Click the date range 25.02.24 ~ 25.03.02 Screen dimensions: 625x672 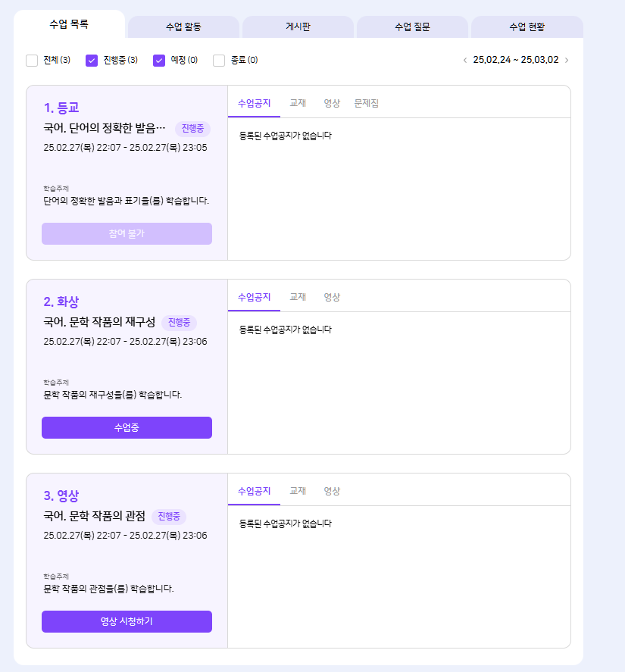pos(515,60)
